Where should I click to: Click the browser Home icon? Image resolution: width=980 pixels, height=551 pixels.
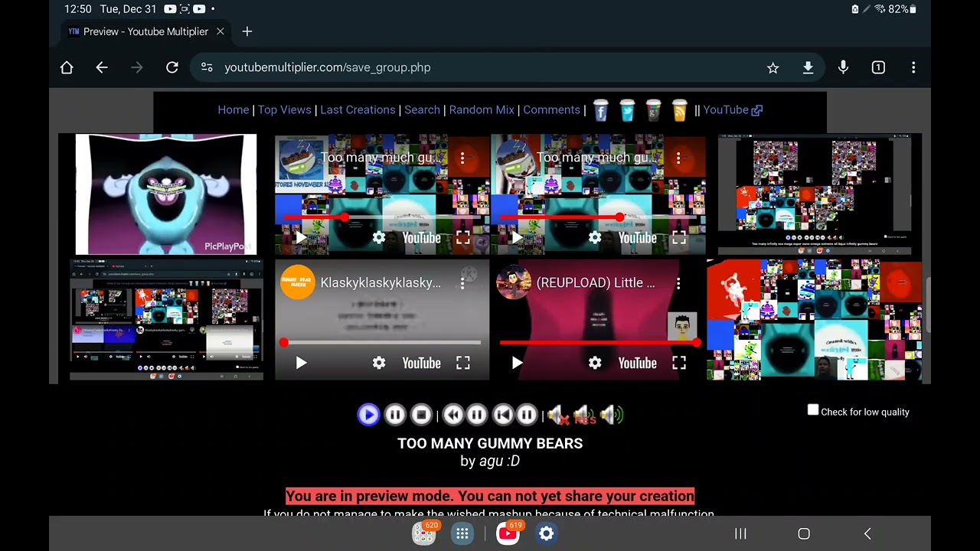tap(67, 67)
